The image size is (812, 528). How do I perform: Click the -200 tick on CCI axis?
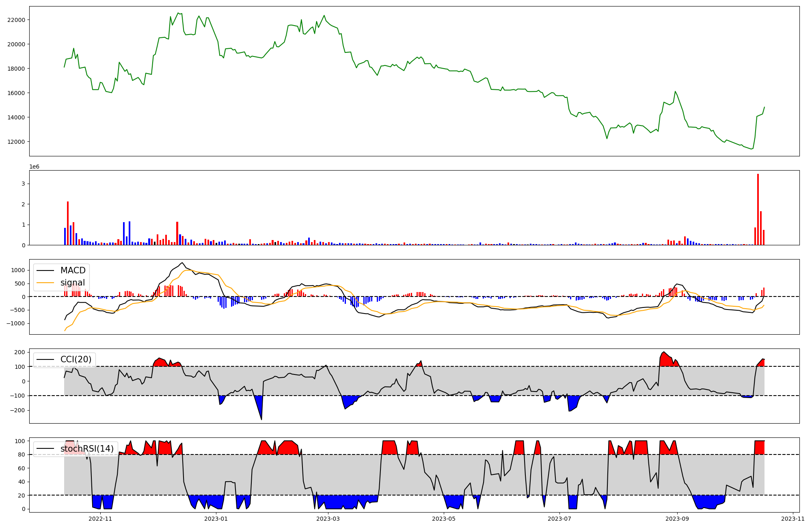pyautogui.click(x=17, y=411)
